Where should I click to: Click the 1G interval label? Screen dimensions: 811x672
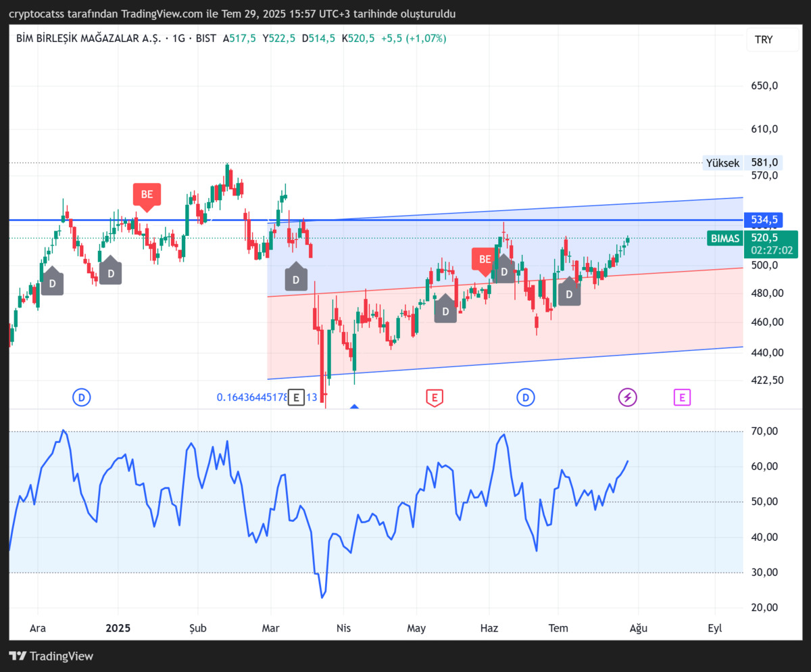click(x=178, y=39)
